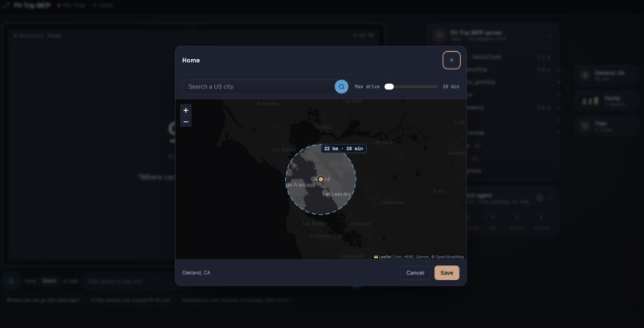
Task: Click the Home dialog title
Action: [191, 61]
